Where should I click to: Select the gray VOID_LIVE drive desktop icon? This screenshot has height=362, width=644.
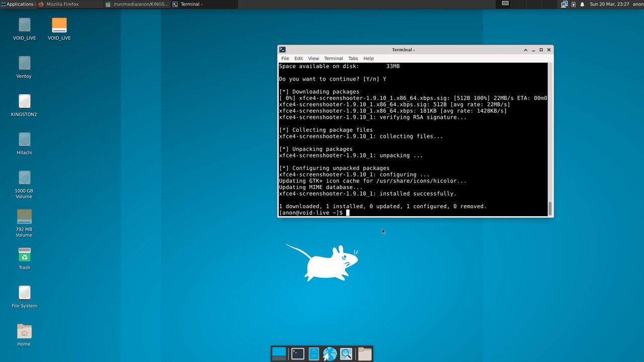click(24, 29)
